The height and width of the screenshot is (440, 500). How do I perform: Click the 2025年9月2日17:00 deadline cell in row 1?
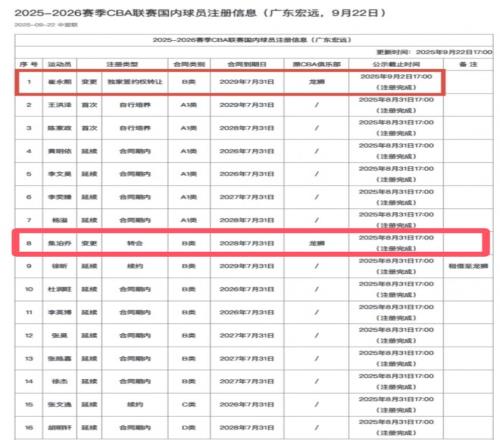point(396,82)
